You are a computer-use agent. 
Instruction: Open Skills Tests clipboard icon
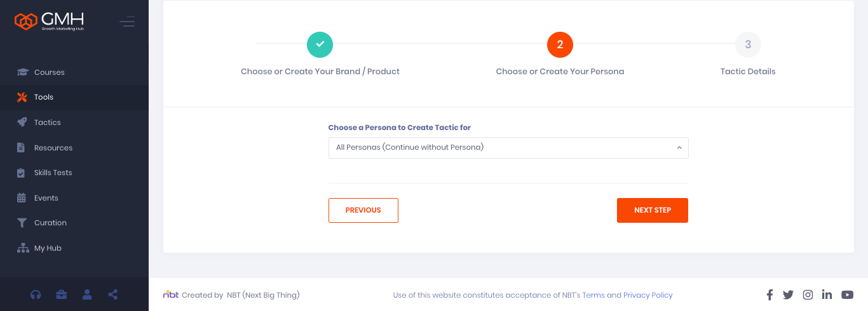click(21, 173)
